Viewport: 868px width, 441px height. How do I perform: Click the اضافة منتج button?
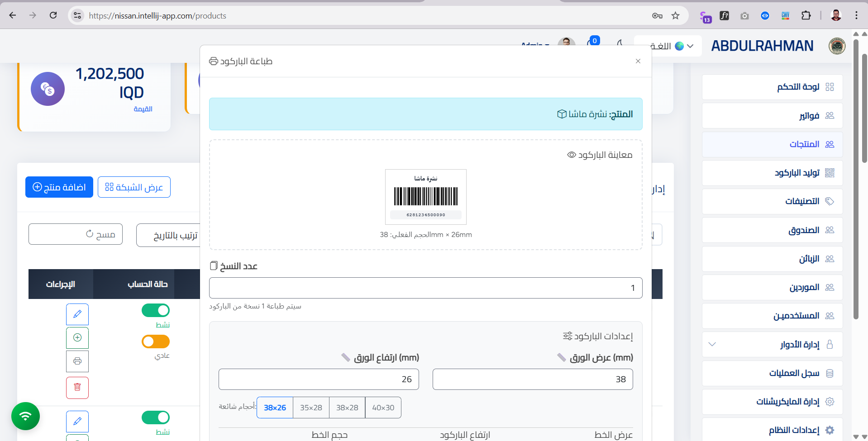click(59, 187)
